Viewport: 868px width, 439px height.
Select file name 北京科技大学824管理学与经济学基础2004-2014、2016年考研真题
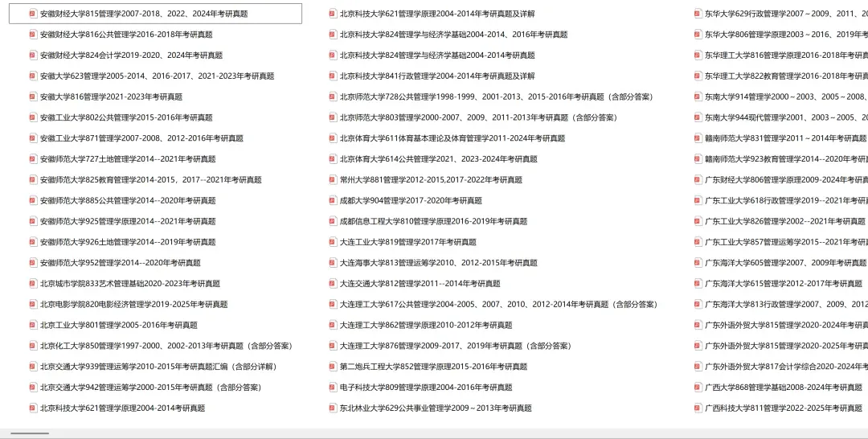coord(453,35)
